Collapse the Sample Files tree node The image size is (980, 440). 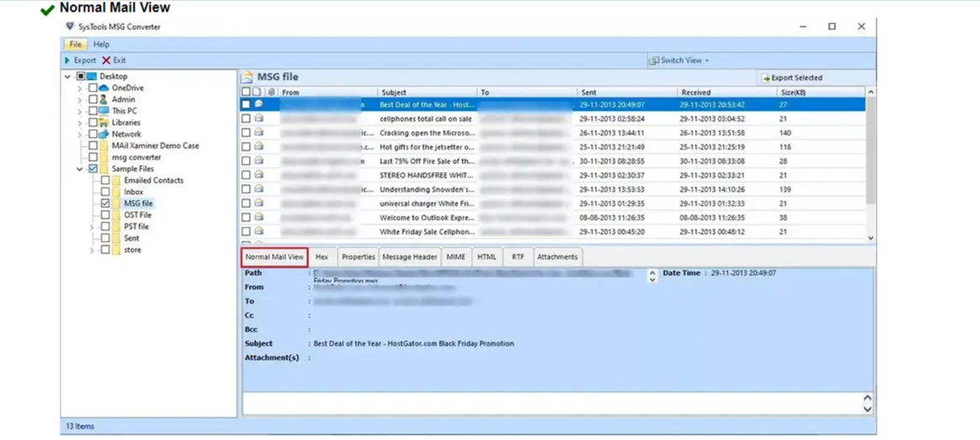point(79,169)
